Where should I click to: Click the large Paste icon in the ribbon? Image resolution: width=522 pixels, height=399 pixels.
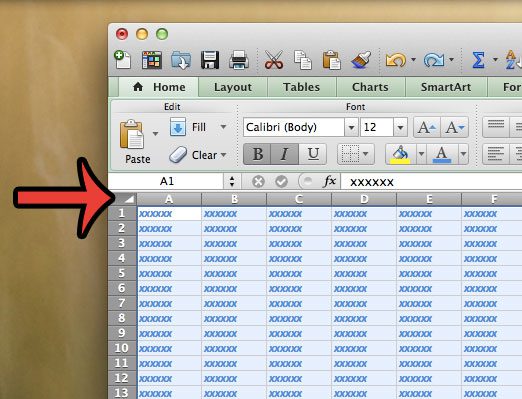pos(132,134)
